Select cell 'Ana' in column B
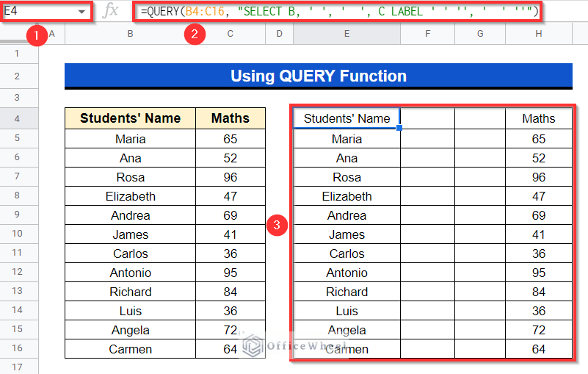Viewport: 588px width, 374px height. coord(130,158)
